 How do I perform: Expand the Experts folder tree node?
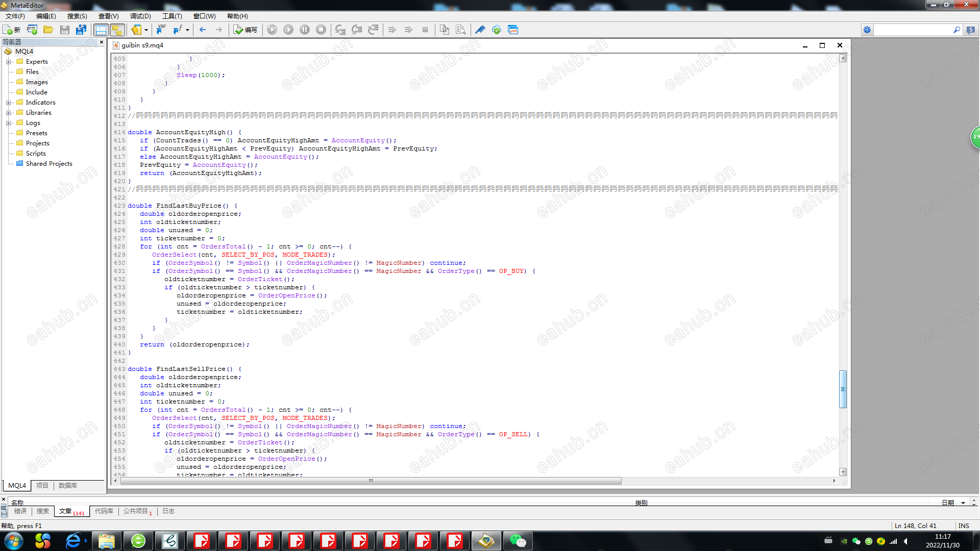pyautogui.click(x=8, y=62)
